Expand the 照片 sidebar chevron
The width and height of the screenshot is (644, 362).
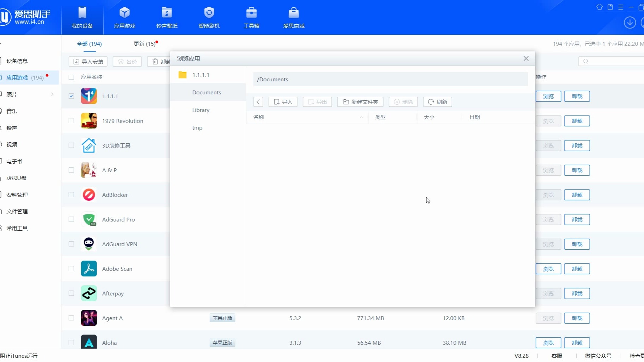(x=52, y=94)
